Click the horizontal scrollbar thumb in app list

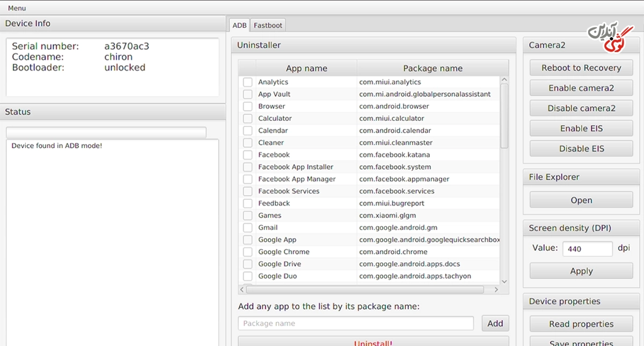[x=365, y=290]
